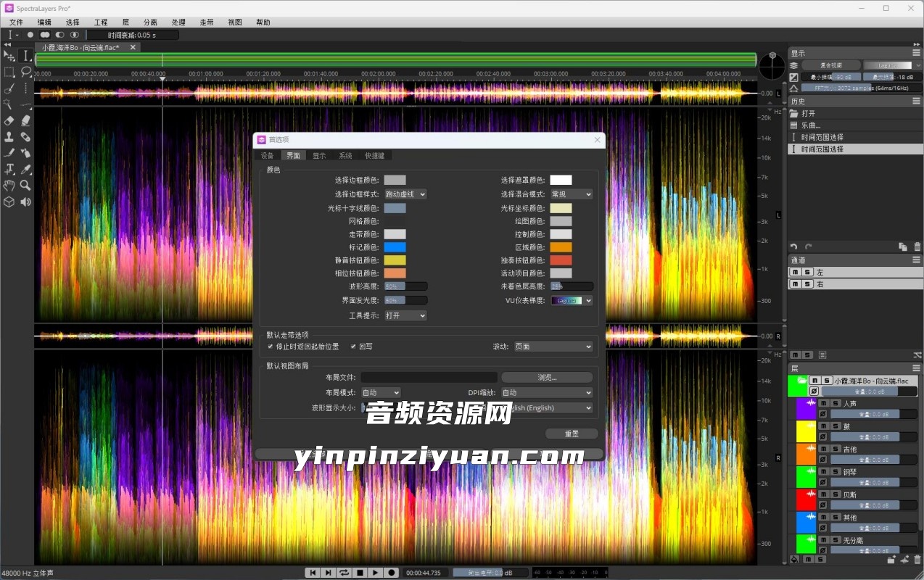Adjust the 波形亮度 slider
Viewport: 924px width, 580px height.
(405, 286)
